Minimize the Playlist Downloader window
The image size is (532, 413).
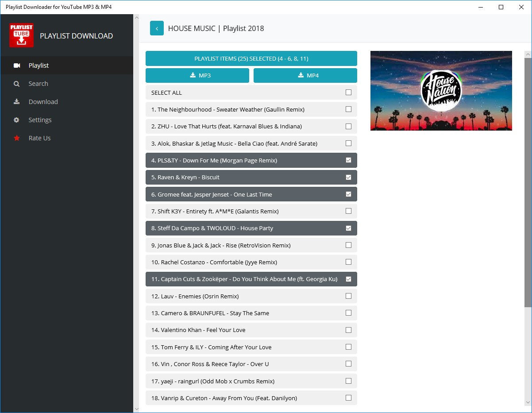481,7
